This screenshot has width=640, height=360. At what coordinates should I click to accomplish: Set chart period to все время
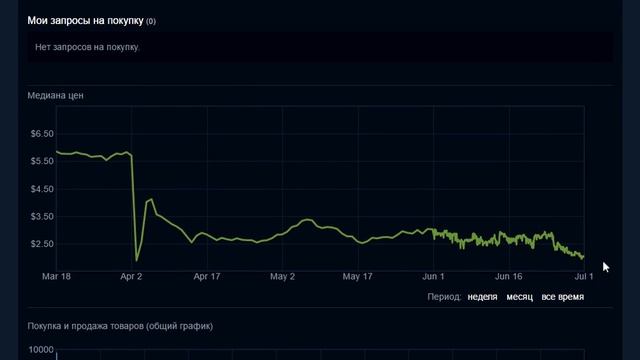562,297
